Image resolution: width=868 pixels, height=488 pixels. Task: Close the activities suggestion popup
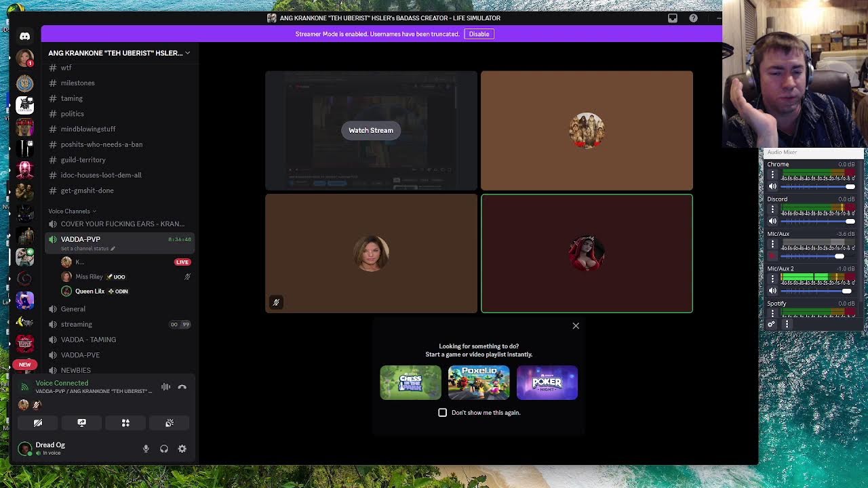[x=576, y=326]
